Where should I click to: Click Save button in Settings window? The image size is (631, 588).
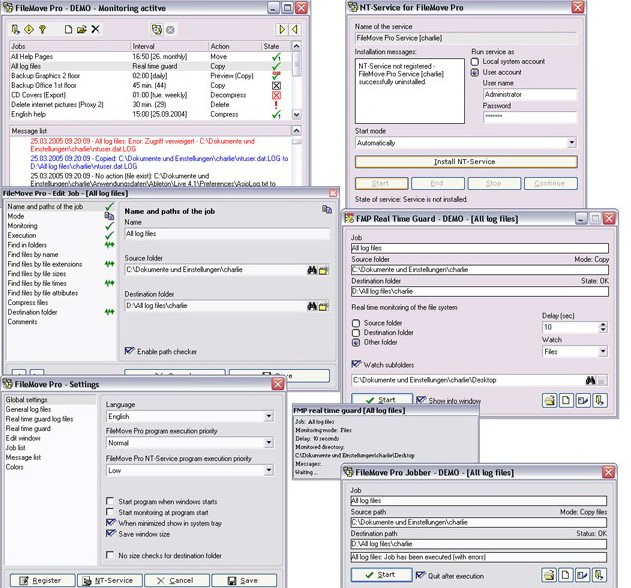(x=244, y=580)
